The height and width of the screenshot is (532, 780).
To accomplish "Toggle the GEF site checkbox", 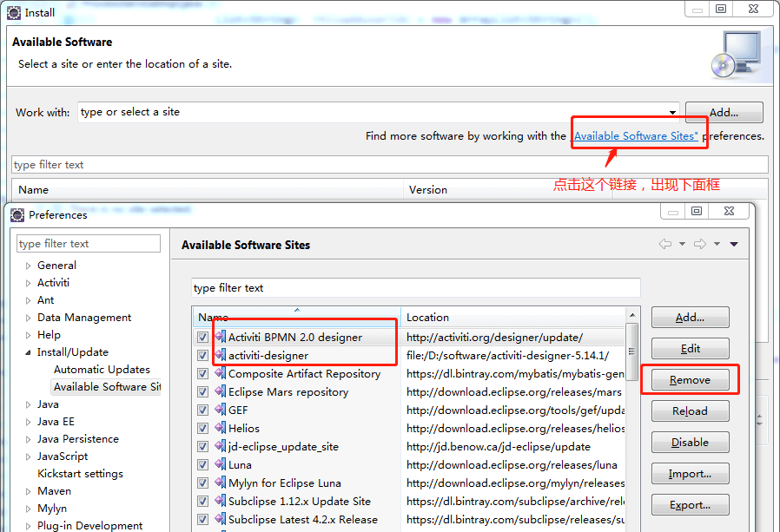I will point(202,410).
